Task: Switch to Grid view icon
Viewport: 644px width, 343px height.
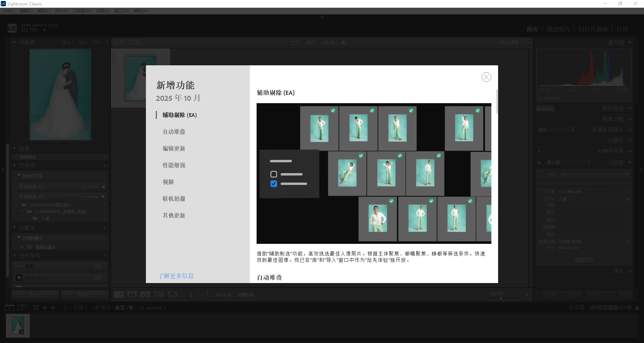Action: pyautogui.click(x=119, y=295)
